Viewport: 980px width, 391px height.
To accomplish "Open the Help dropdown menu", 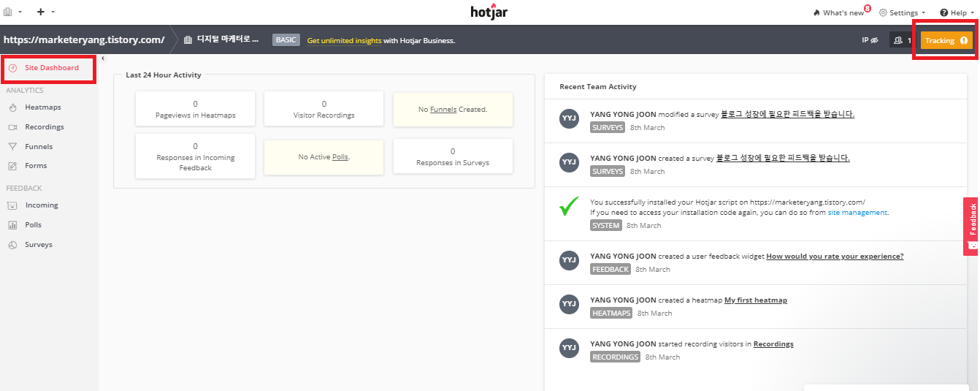I will pyautogui.click(x=956, y=12).
